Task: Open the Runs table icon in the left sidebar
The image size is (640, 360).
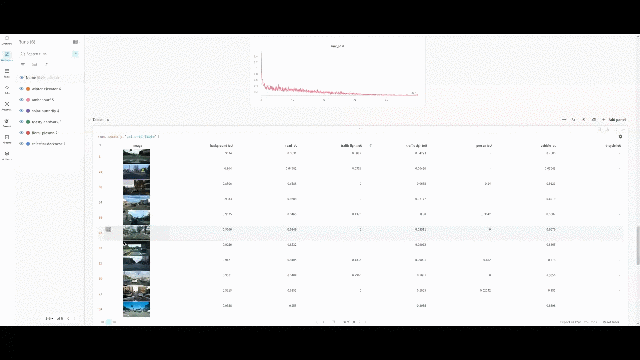Action: 7,73
